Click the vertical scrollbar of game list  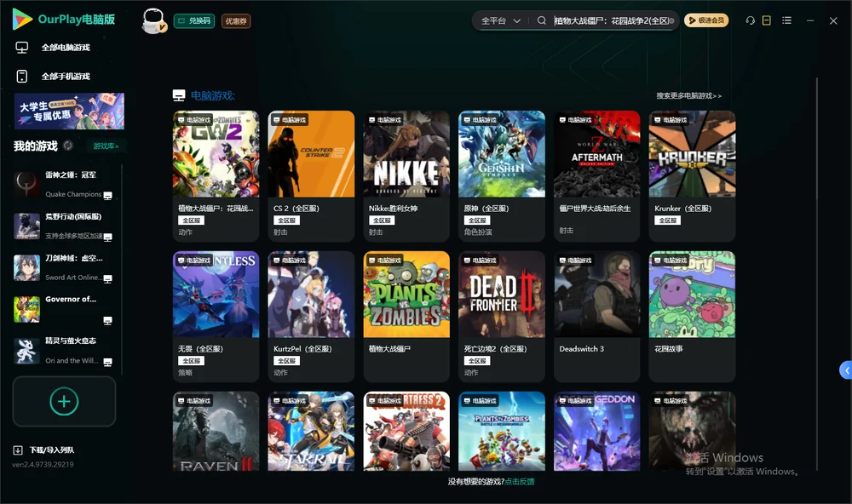(817, 274)
